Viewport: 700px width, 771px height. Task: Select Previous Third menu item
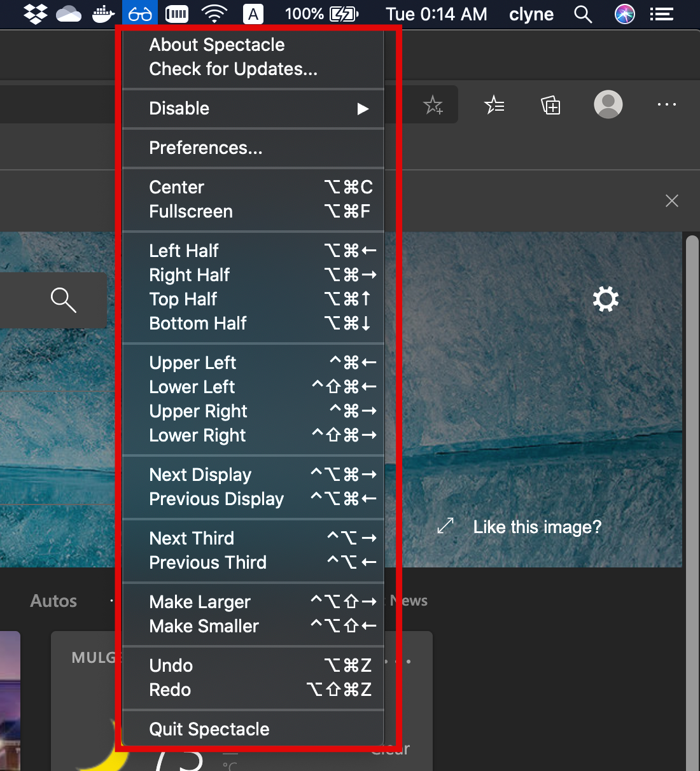coord(253,562)
